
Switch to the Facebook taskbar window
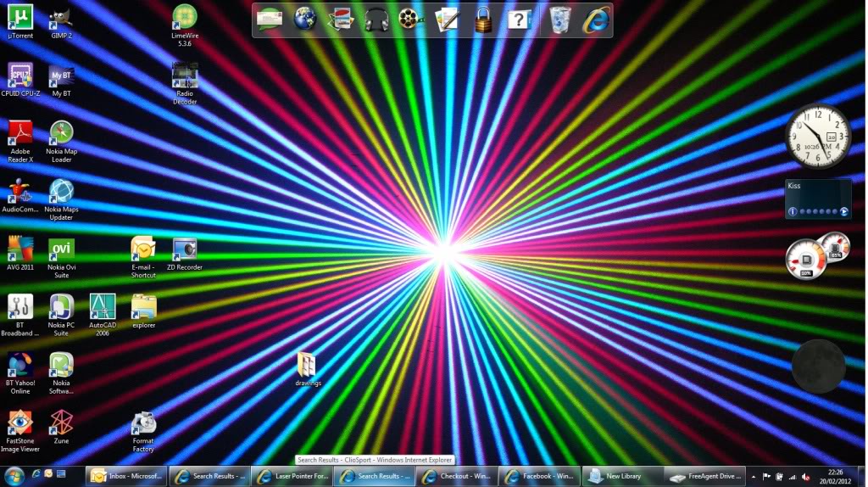(539, 477)
